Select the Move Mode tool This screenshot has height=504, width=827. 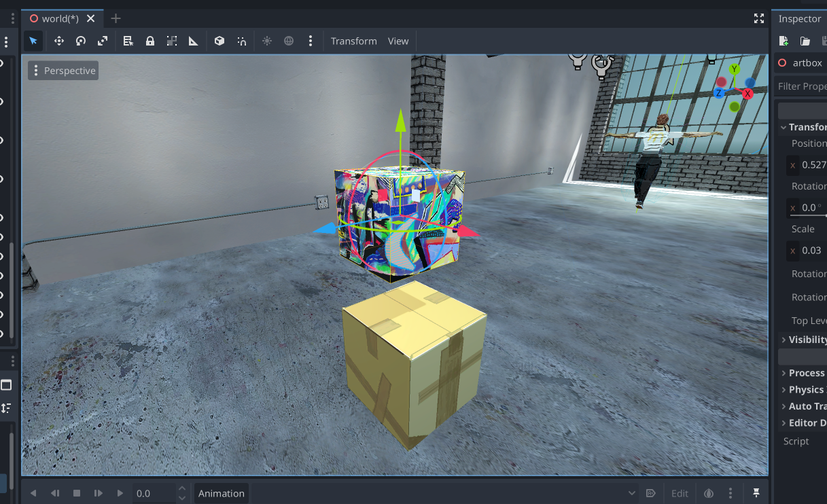point(59,41)
